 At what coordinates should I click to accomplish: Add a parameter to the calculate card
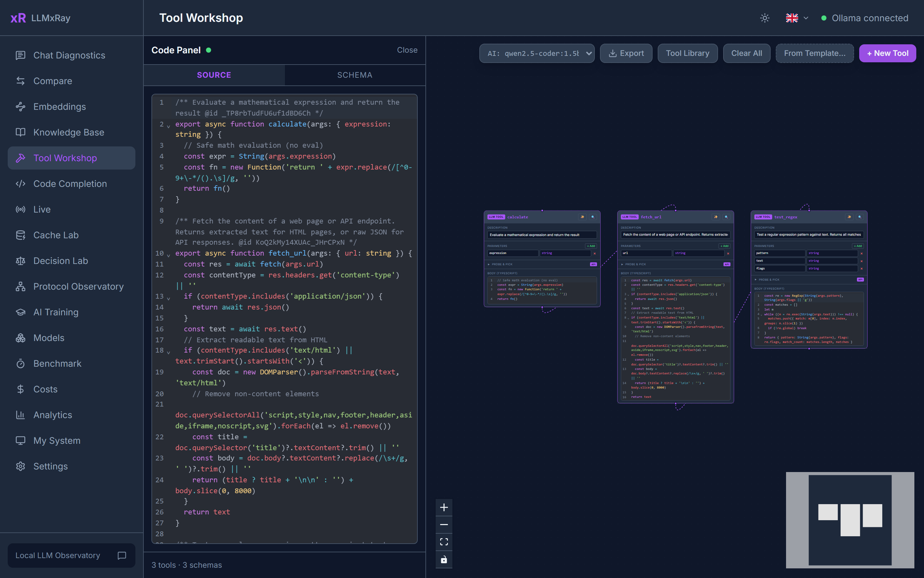click(591, 246)
